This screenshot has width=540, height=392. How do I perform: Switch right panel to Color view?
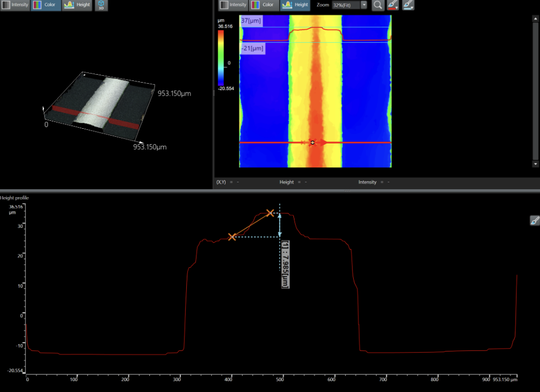[264, 5]
